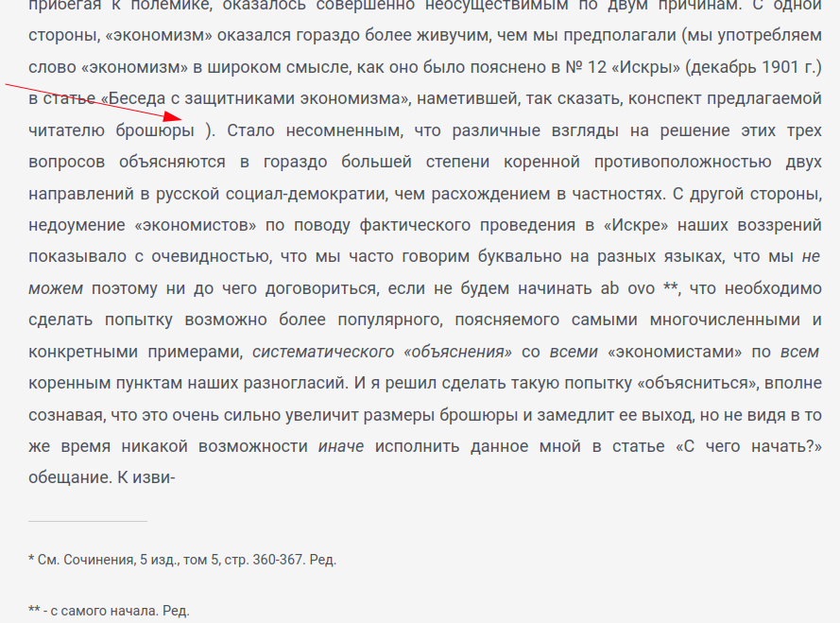Click the italic word "иначе"
The width and height of the screenshot is (840, 623).
(x=342, y=447)
